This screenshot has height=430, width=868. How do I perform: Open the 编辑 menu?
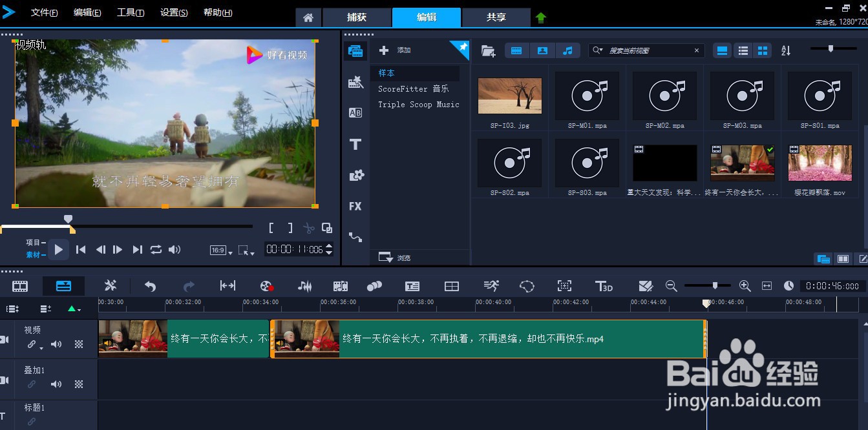click(87, 12)
